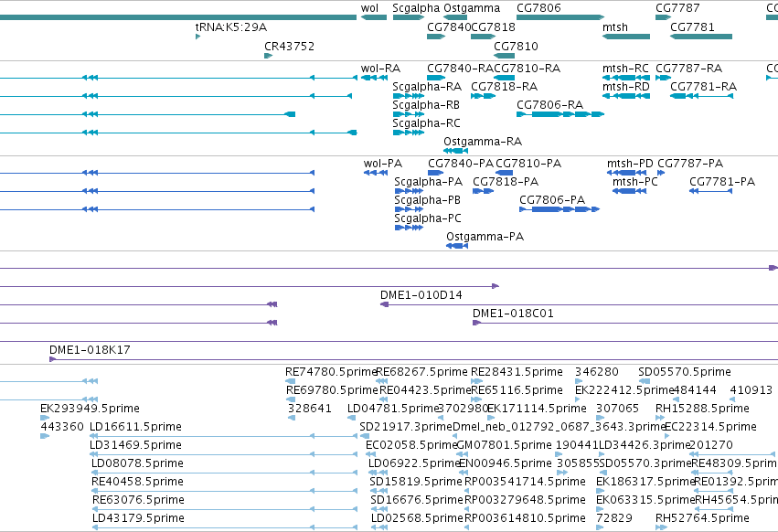Select the RE28431.5prime EST label
Viewport: 778px width, 532px height.
point(517,372)
